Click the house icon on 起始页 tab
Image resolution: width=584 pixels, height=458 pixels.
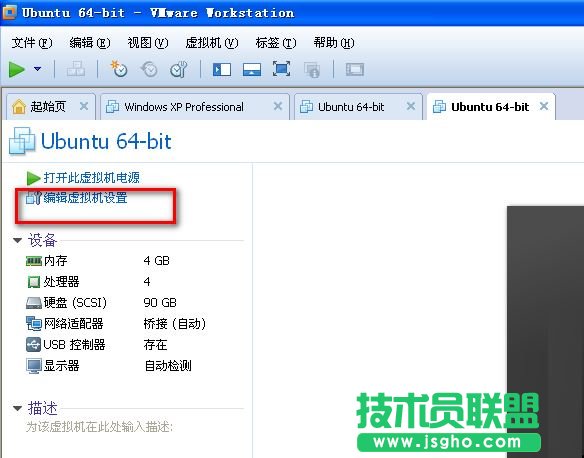click(19, 106)
